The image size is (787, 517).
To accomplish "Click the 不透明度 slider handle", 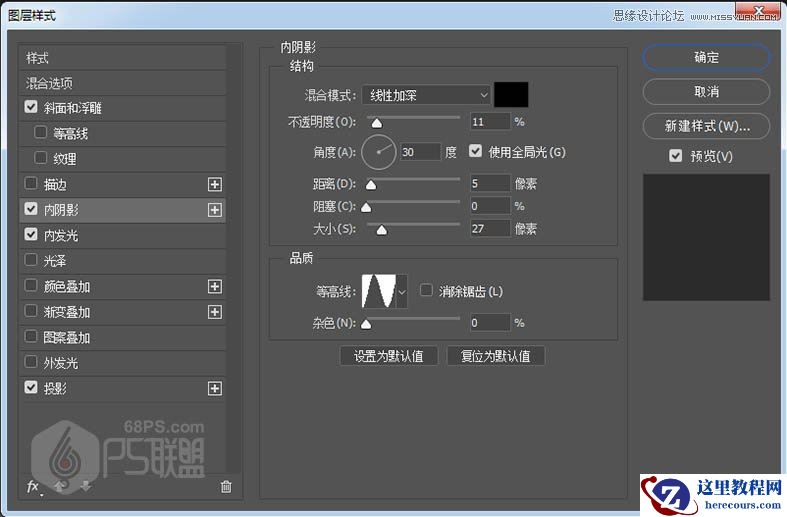I will click(x=376, y=123).
